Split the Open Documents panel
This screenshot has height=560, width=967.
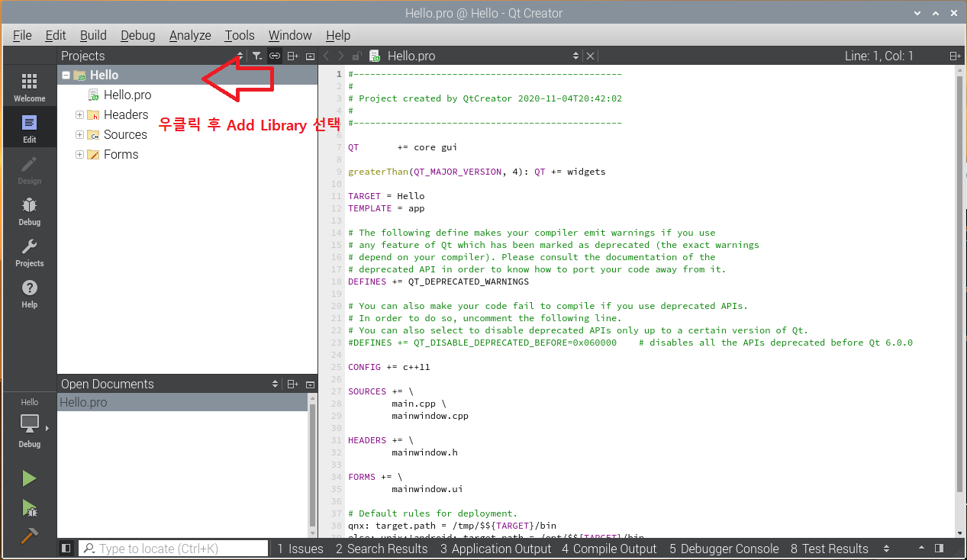(x=293, y=384)
